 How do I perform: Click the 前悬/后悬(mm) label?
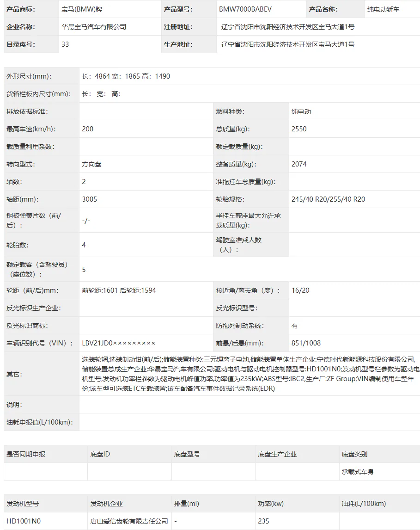pos(240,343)
